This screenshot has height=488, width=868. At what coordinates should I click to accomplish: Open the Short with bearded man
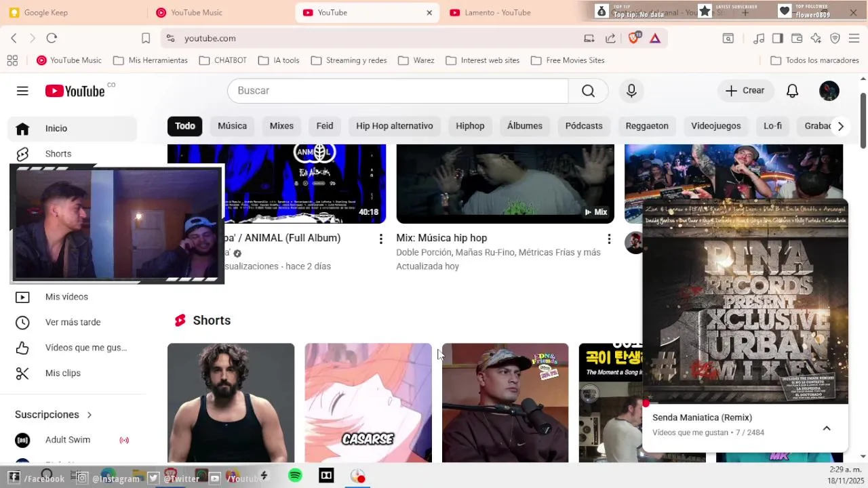(x=231, y=403)
